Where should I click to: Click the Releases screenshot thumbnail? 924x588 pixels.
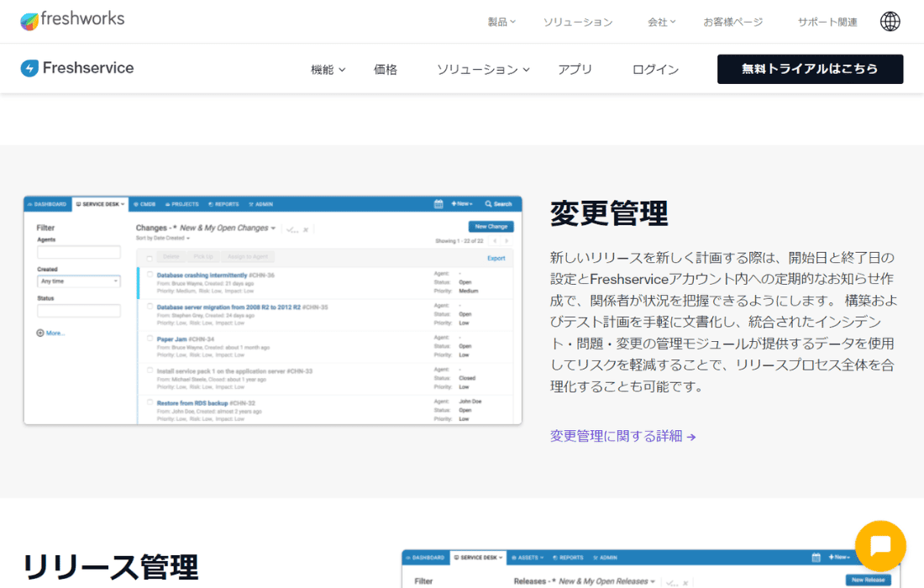click(x=653, y=570)
